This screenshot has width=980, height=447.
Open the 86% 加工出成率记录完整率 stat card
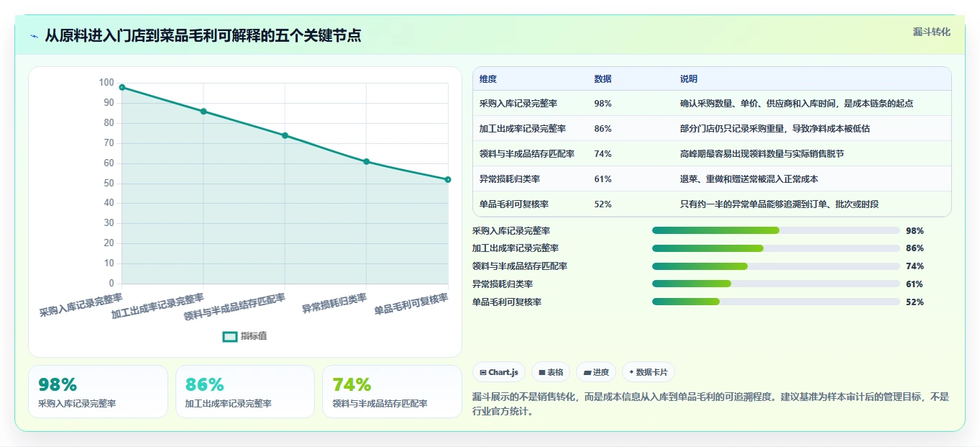click(x=245, y=392)
